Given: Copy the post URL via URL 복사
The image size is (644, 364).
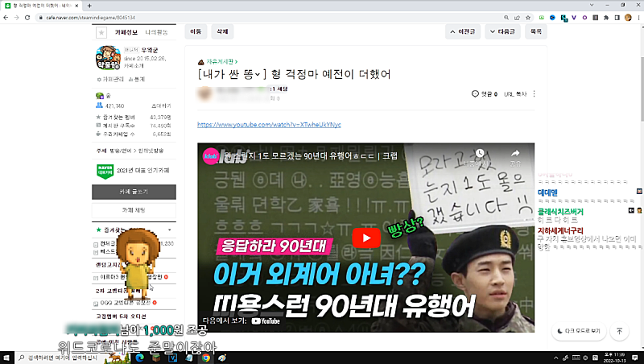Looking at the screenshot, I should click(x=515, y=94).
